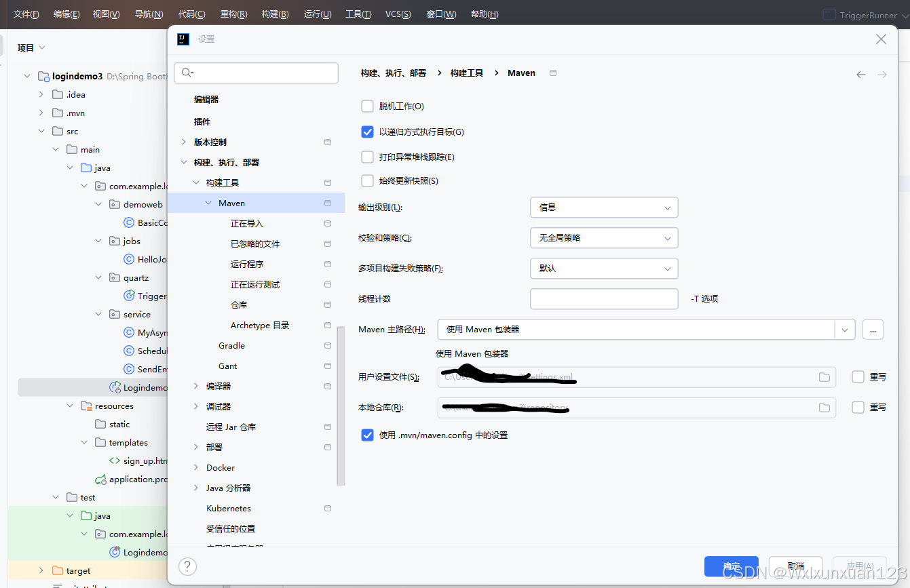
Task: Select 远程 Jar 仓库 in settings tree
Action: [231, 427]
